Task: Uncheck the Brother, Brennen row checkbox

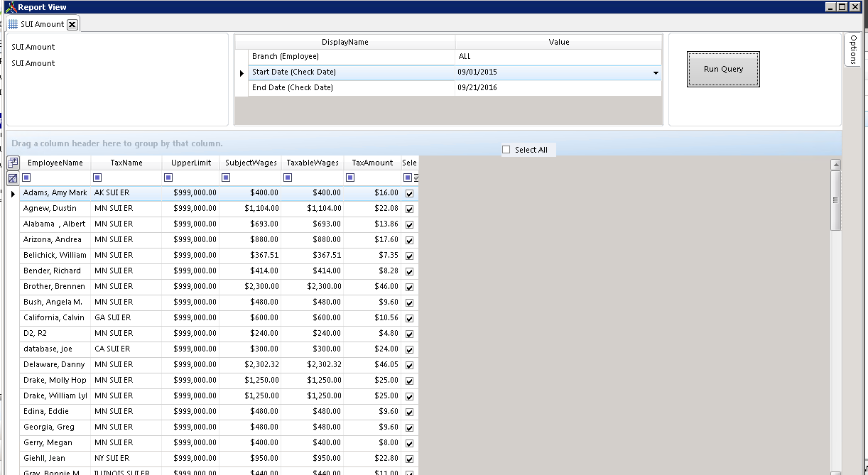Action: pos(409,287)
